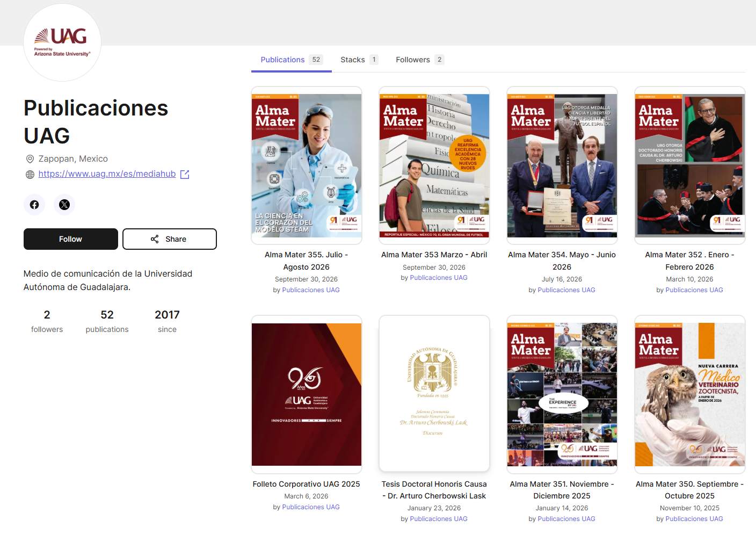Click the external link icon beside the website URL
Viewport: 756px width, 542px height.
click(x=185, y=174)
